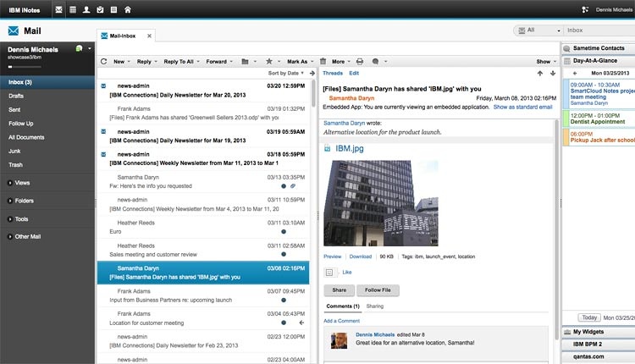The width and height of the screenshot is (635, 364).
Task: Click the Preview link
Action: (x=333, y=256)
